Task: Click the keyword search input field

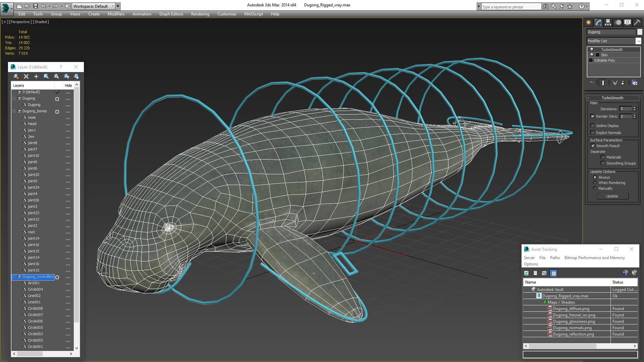Action: 511,7
